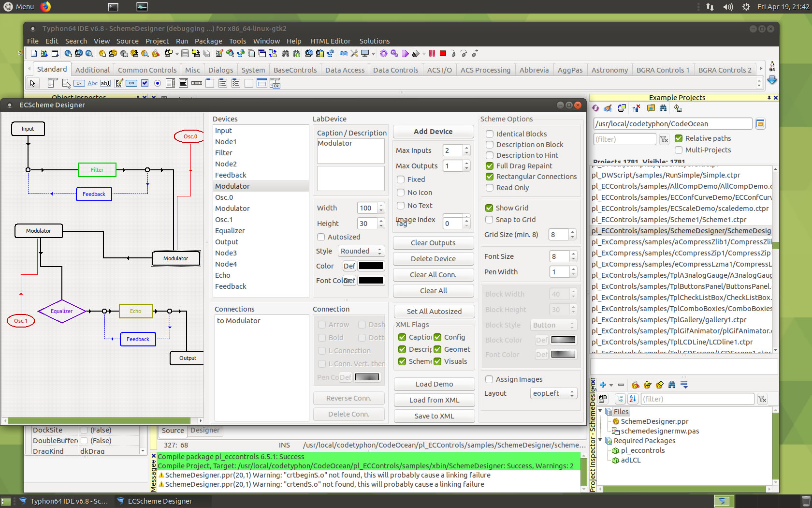
Task: Collapse the Files tree node in Project Inspector
Action: [601, 411]
